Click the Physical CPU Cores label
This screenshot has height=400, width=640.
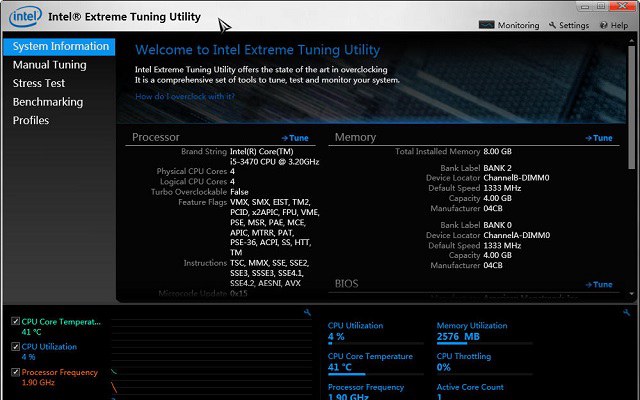[x=191, y=171]
